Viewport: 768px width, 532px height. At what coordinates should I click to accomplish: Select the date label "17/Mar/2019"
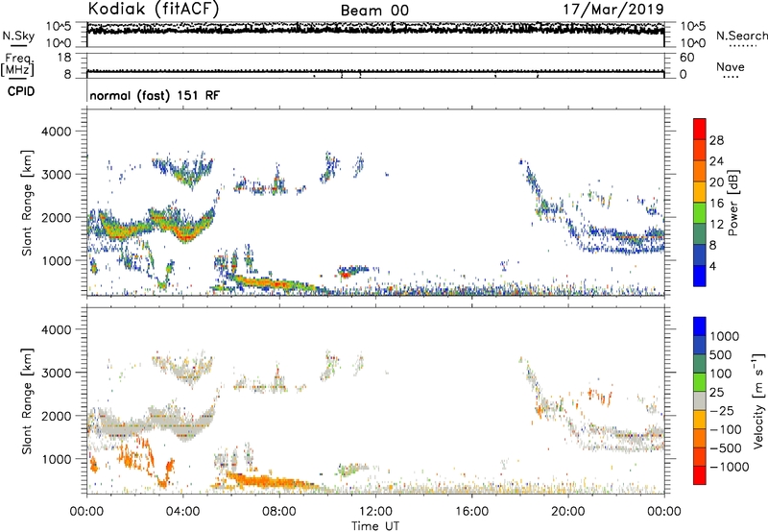click(613, 9)
